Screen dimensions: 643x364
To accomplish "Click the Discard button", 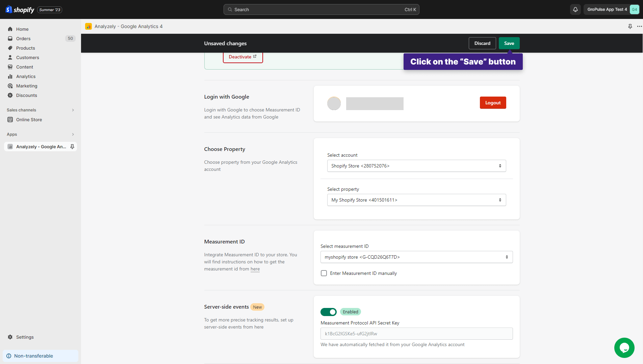I will click(482, 43).
